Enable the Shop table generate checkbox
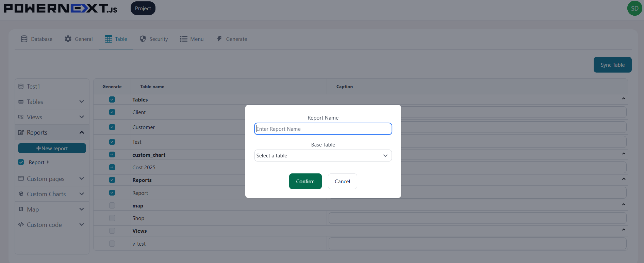The height and width of the screenshot is (263, 644). click(x=112, y=218)
